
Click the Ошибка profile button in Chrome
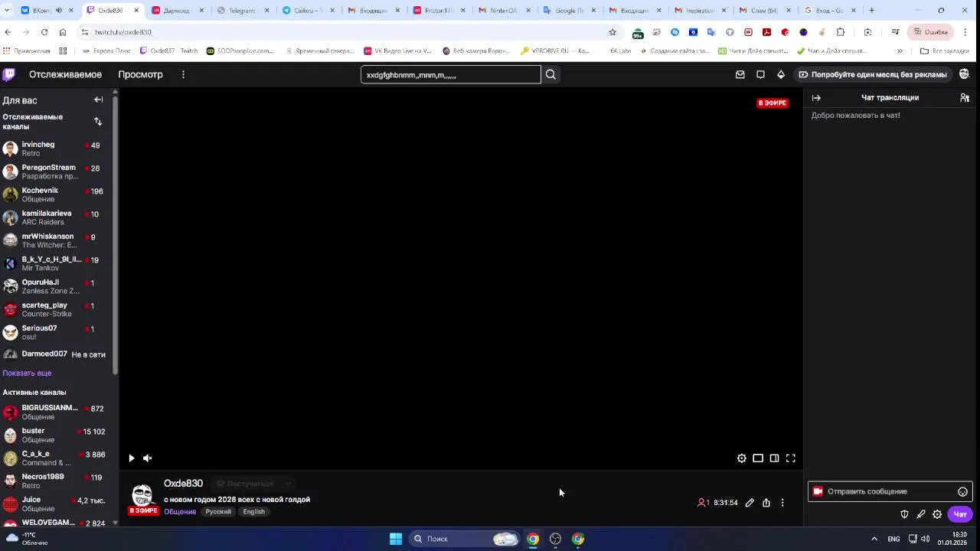930,32
